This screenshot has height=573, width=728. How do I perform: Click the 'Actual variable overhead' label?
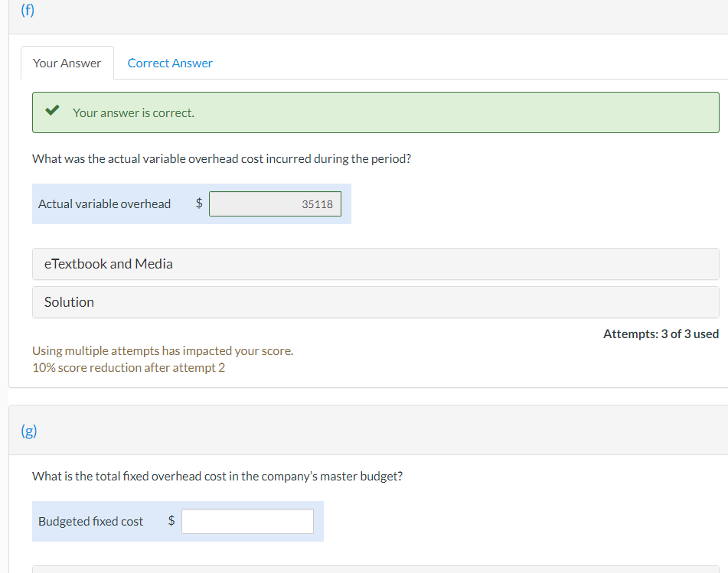pos(104,203)
